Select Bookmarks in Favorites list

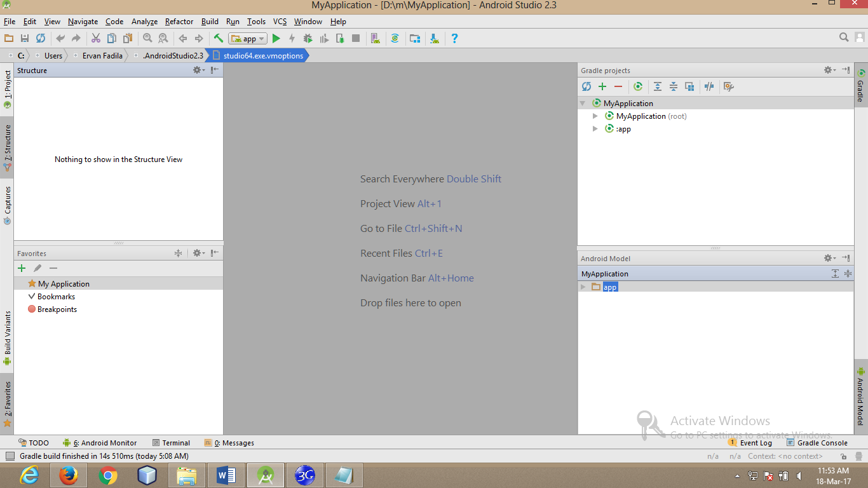[x=118, y=297]
